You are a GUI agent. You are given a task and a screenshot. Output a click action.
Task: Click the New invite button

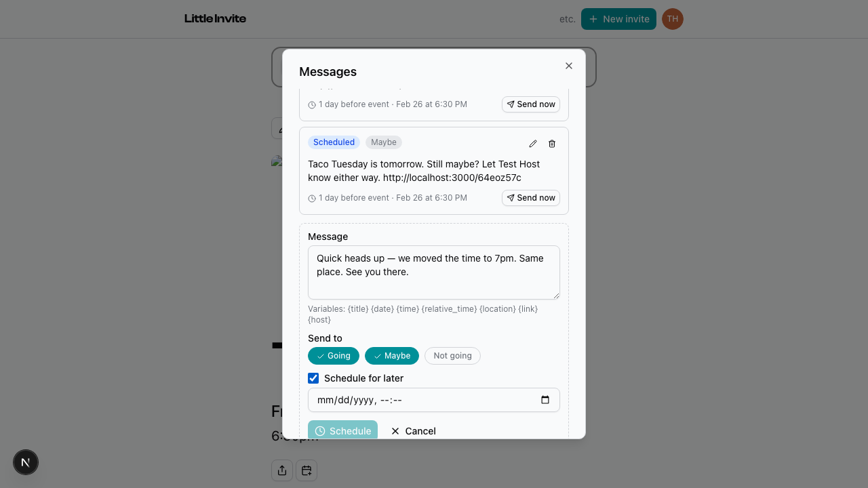(618, 19)
